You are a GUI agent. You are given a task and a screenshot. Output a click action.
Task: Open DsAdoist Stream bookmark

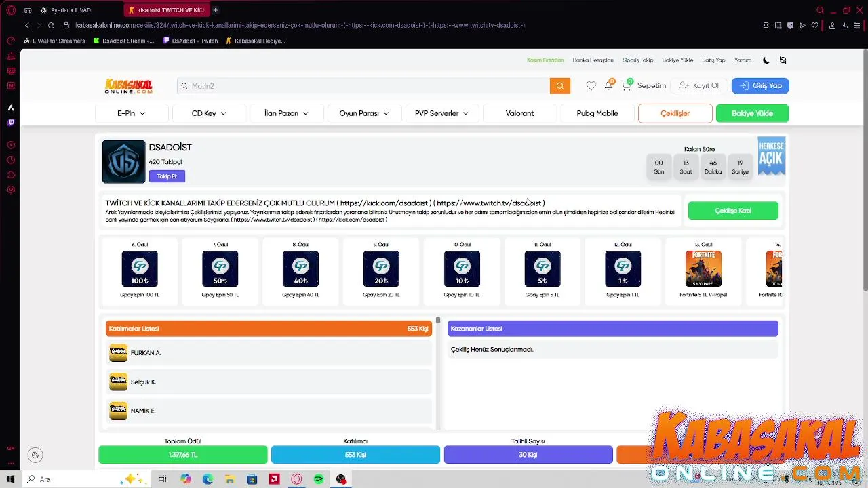tap(123, 41)
